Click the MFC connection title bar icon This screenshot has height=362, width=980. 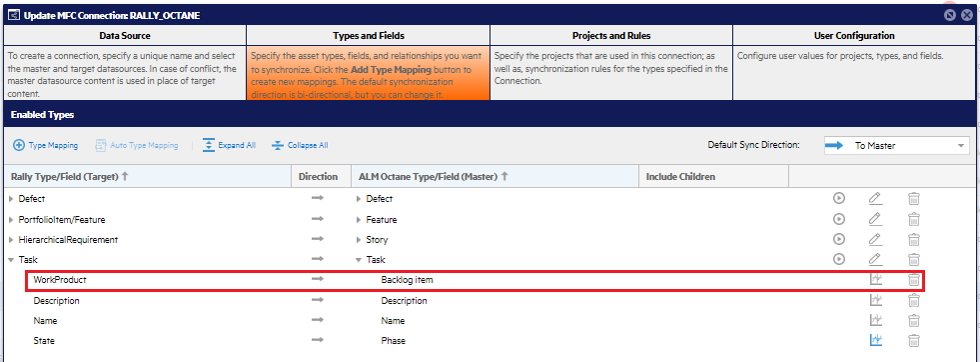click(x=14, y=15)
